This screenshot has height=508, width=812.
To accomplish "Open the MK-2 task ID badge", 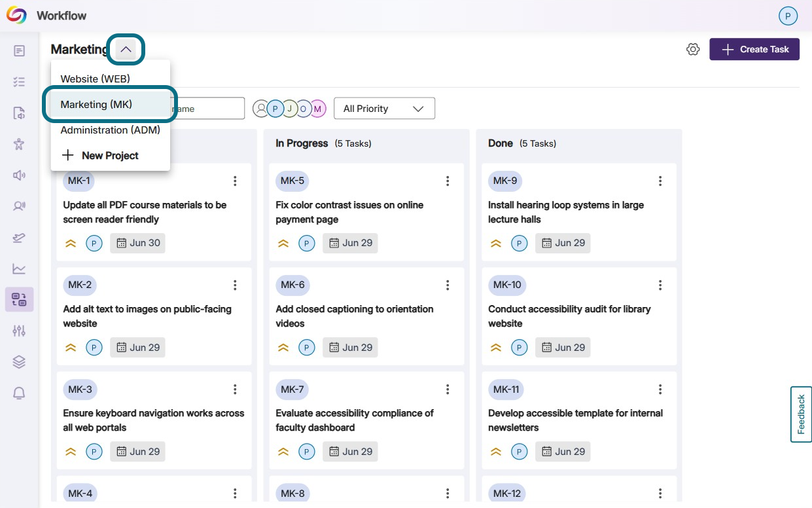I will (80, 285).
